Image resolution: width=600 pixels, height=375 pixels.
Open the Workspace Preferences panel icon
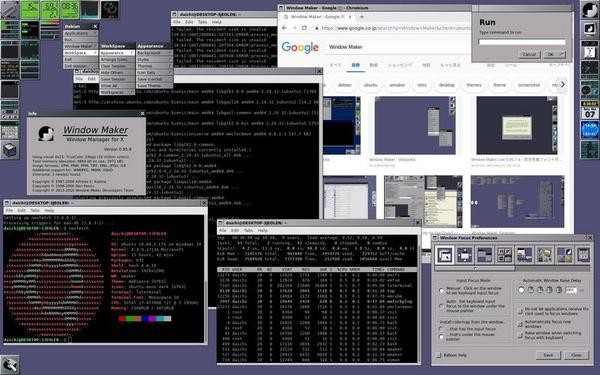pos(564,255)
